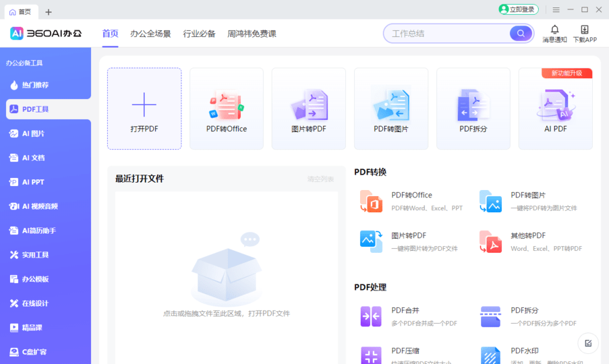
Task: Open the hamburger main menu
Action: pos(556,9)
